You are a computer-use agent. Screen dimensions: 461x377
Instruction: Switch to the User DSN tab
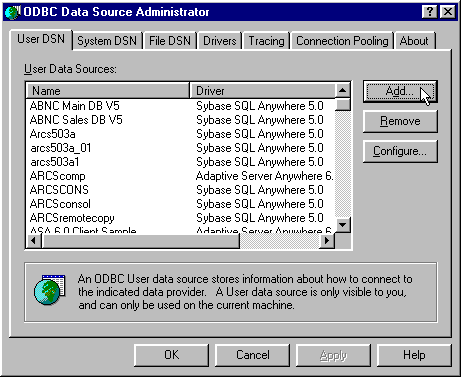pos(41,39)
